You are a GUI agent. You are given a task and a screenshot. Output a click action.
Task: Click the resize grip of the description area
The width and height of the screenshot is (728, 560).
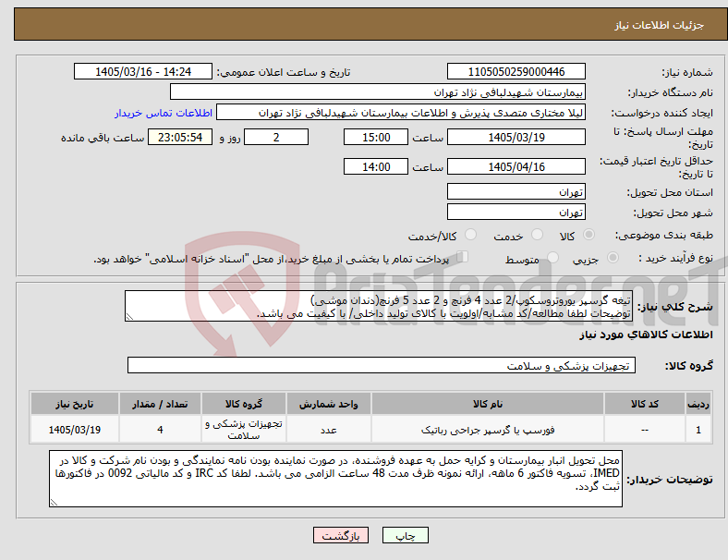coord(129,317)
